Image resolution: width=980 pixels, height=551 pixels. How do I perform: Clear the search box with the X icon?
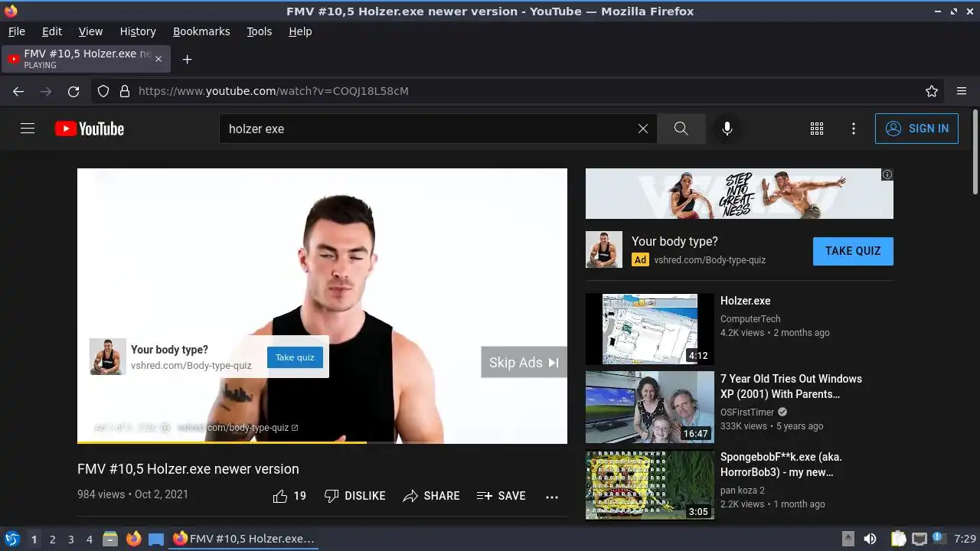point(643,129)
